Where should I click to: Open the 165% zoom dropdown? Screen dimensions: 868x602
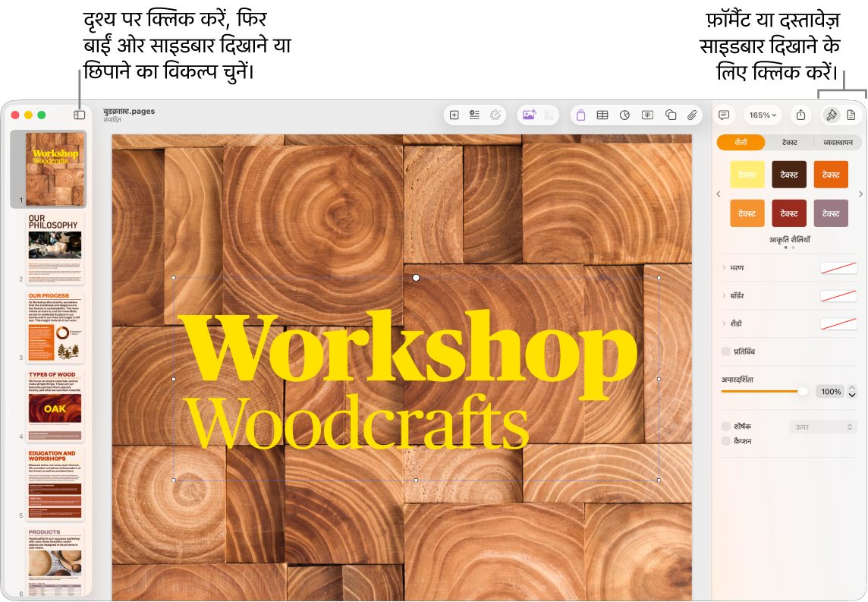pos(763,115)
